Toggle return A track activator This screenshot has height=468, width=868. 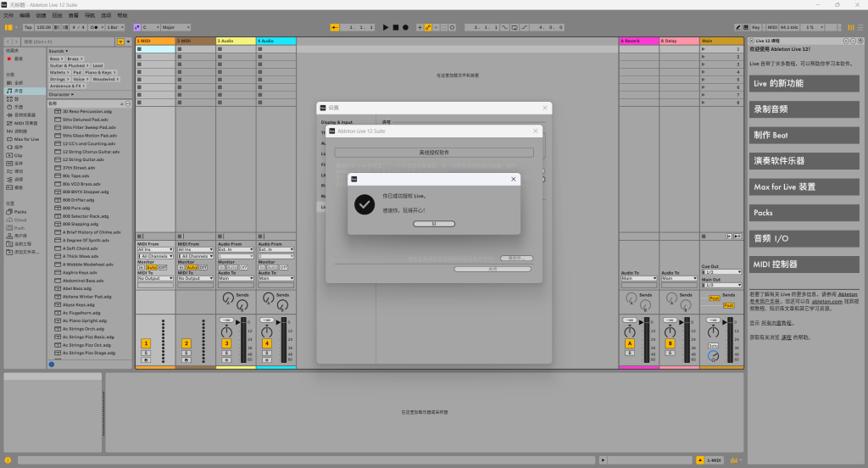pos(630,343)
